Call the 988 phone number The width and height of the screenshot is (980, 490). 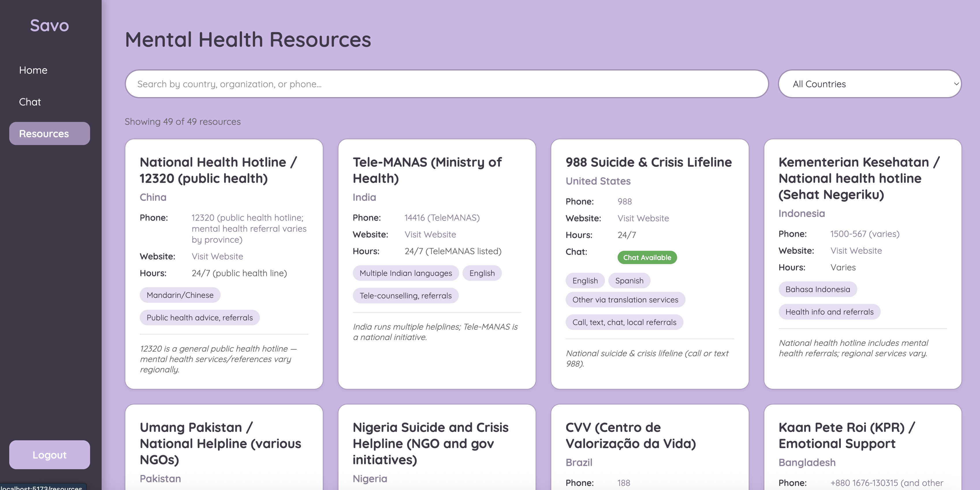[x=624, y=201]
